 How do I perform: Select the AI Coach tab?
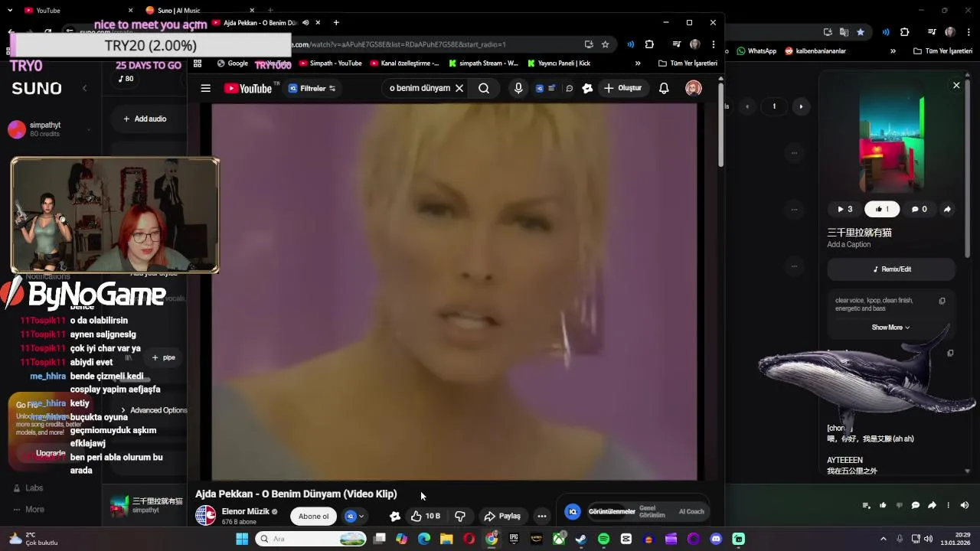(691, 511)
